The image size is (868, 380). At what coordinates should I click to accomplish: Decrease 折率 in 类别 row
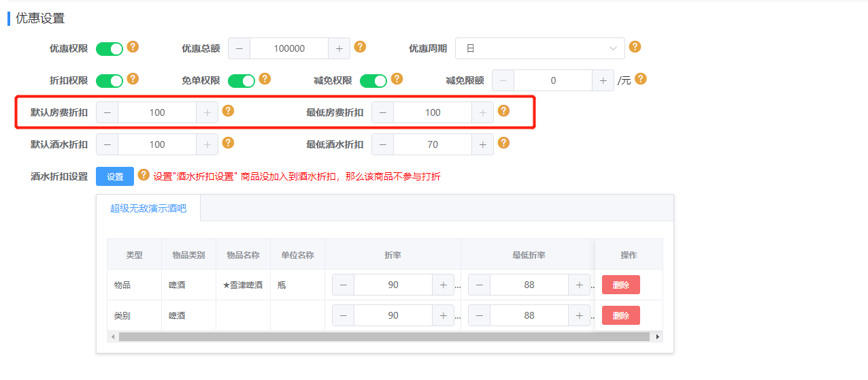344,315
